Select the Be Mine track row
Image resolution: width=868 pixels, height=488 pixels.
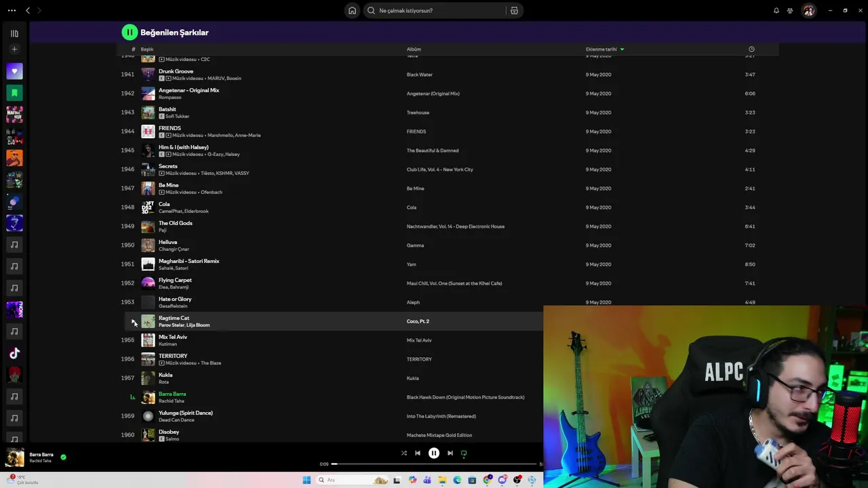tap(448, 188)
